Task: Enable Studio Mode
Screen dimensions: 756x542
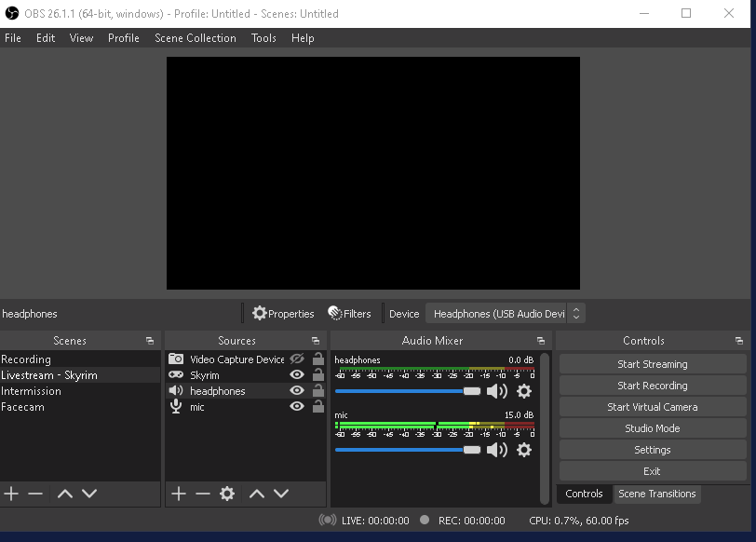Action: [x=653, y=428]
